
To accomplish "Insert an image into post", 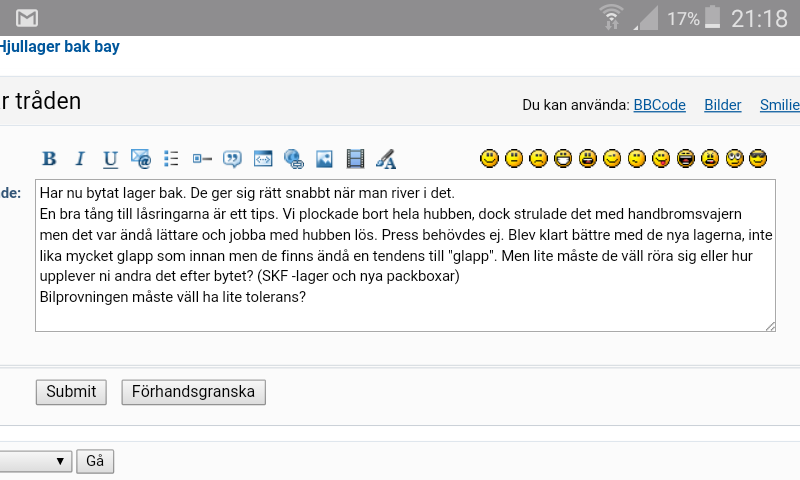I will click(x=324, y=159).
